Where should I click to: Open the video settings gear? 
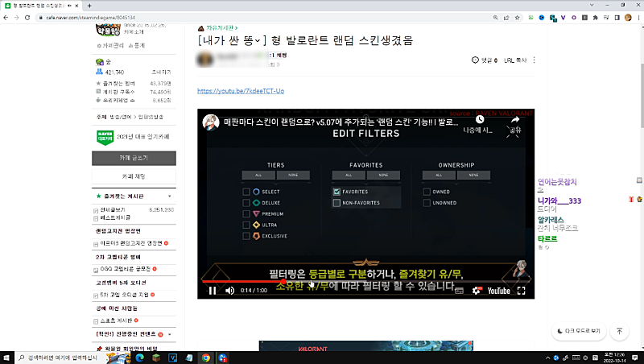(x=477, y=291)
